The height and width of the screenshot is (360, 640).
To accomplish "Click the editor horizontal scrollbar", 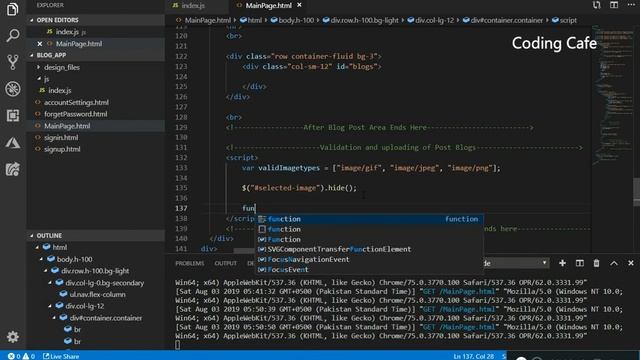I will [244, 251].
